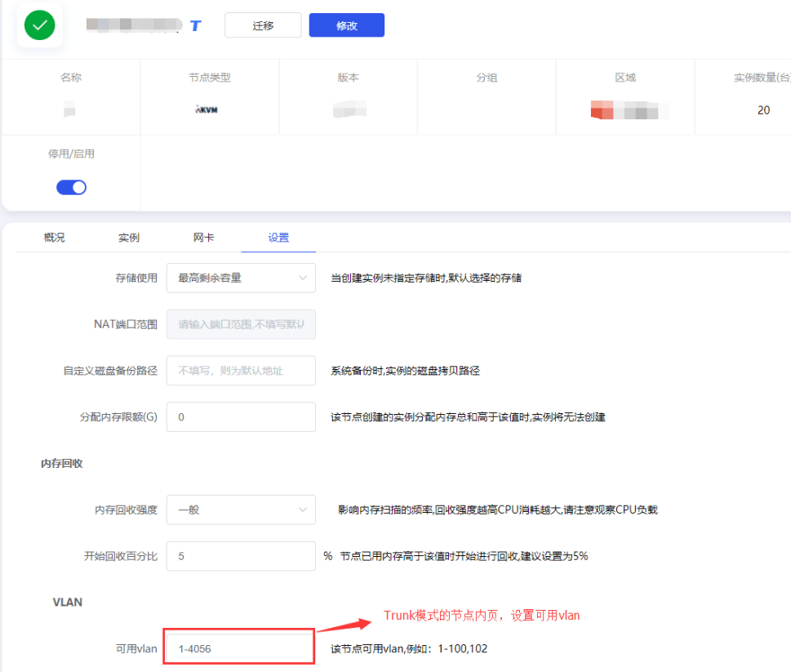The width and height of the screenshot is (791, 672).
Task: Select the 设置 tab
Action: 278,237
